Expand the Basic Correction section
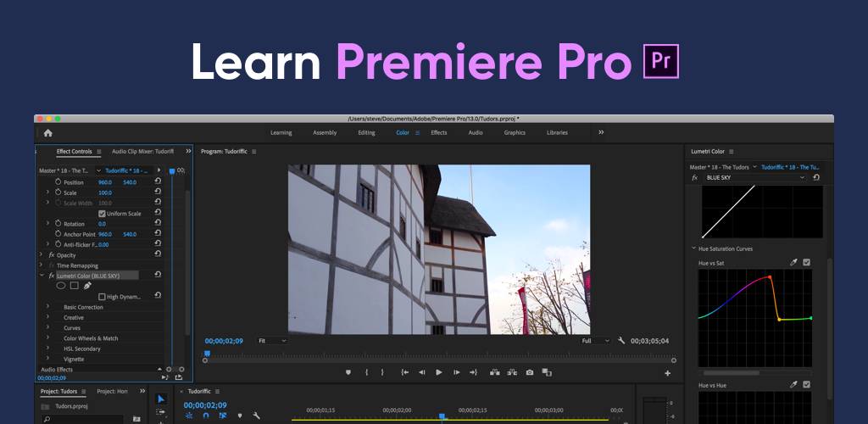868x424 pixels. pyautogui.click(x=48, y=307)
